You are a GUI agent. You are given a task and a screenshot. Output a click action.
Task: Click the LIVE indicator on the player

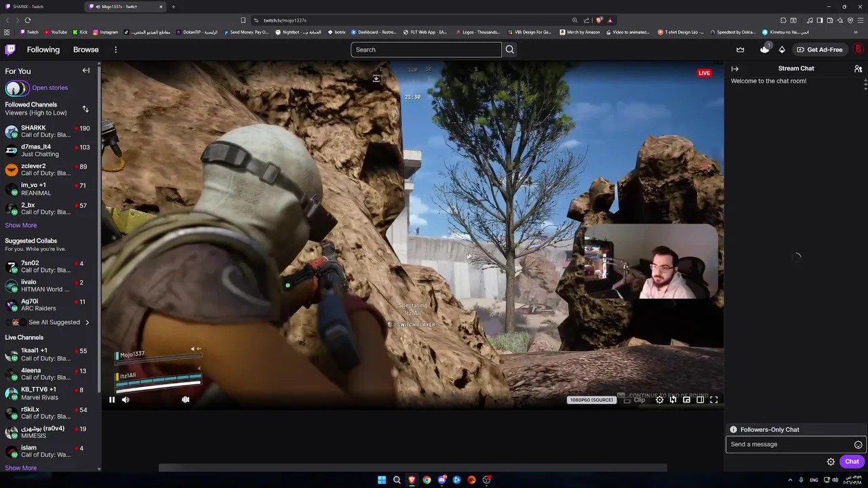704,73
